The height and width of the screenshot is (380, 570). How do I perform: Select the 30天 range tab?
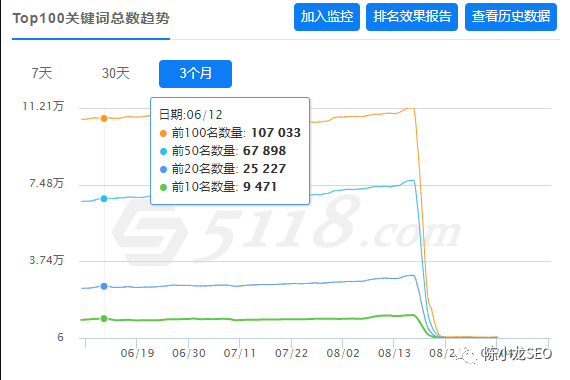pyautogui.click(x=116, y=73)
